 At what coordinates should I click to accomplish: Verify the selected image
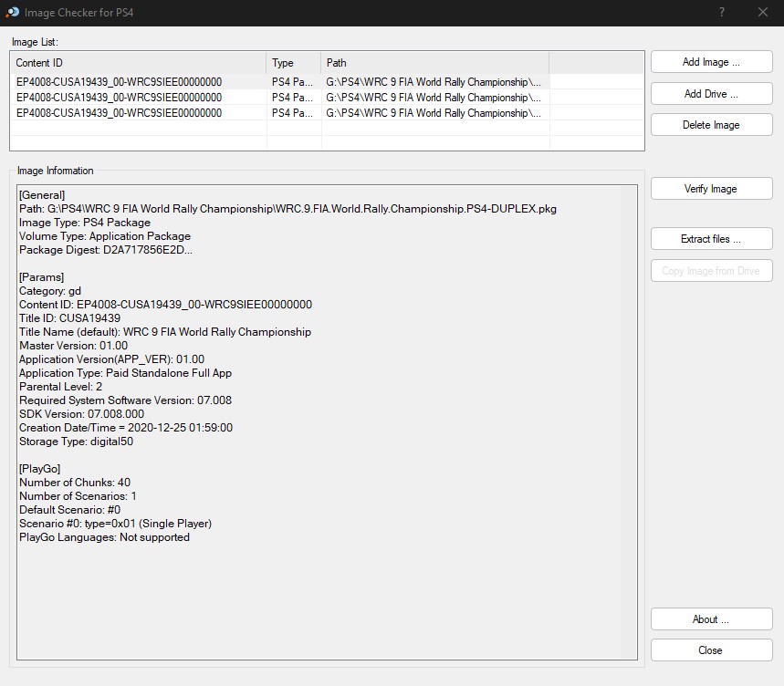coord(712,188)
